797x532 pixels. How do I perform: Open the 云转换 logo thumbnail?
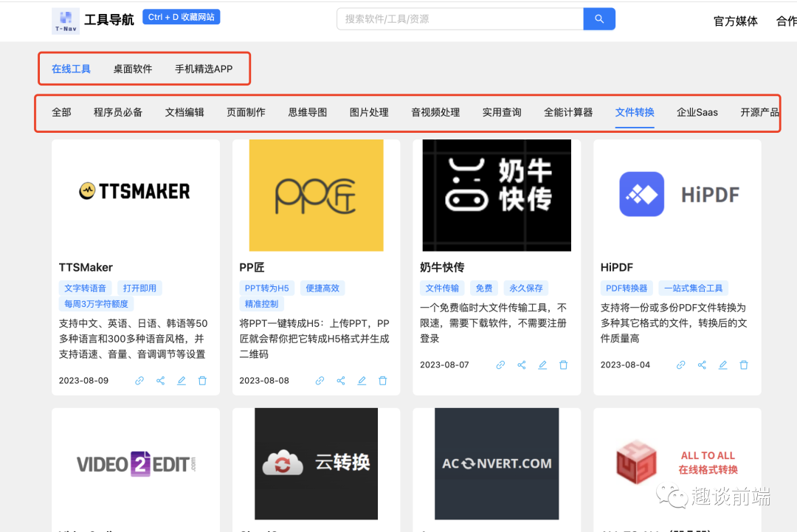[316, 463]
